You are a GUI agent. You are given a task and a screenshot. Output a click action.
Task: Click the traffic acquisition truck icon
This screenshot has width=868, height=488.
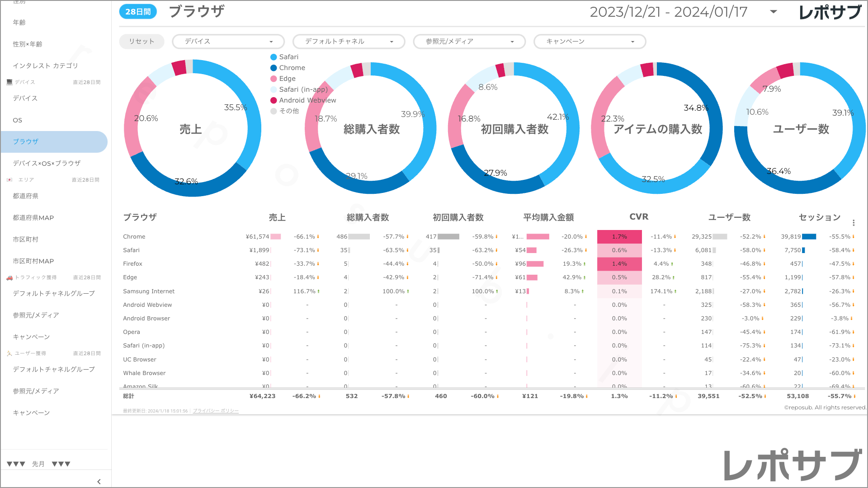coord(9,277)
